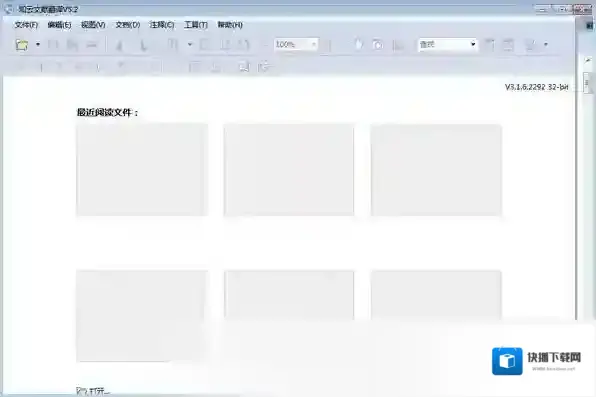Open the 工具(T) menu
Screen dimensions: 596x397
click(196, 25)
